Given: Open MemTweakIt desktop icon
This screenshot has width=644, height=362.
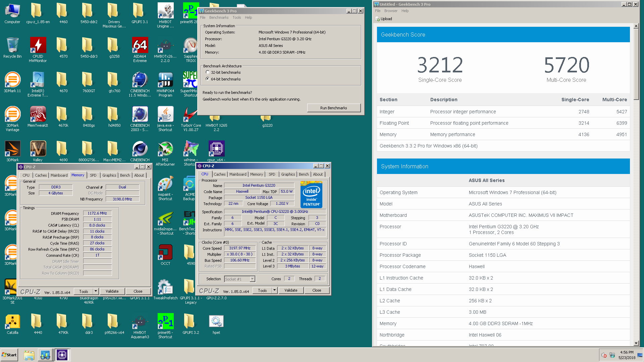Looking at the screenshot, I should (38, 117).
